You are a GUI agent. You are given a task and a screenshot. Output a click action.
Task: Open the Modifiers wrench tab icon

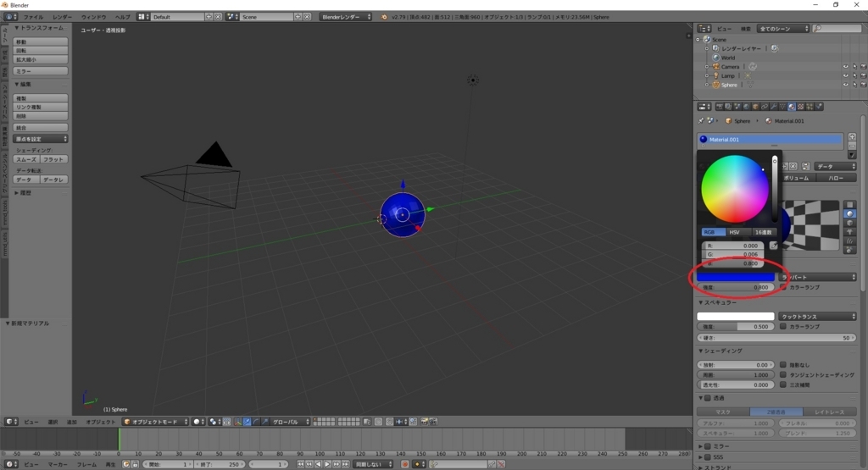(773, 107)
